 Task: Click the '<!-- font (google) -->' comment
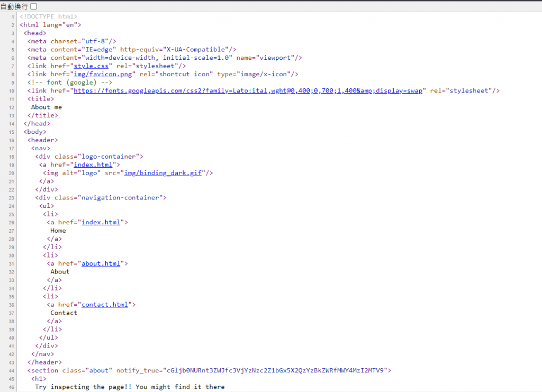(x=70, y=83)
